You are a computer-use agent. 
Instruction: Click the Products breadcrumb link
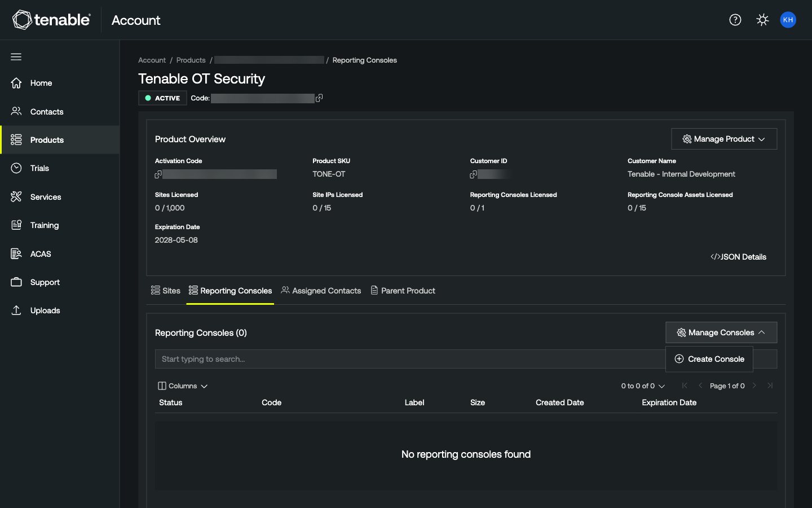click(191, 60)
